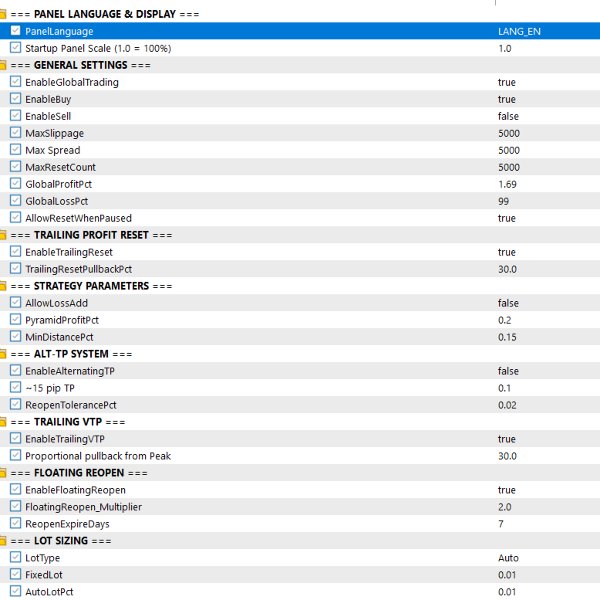Toggle the MaxSlippage checkbox
600x600 pixels.
click(x=15, y=133)
